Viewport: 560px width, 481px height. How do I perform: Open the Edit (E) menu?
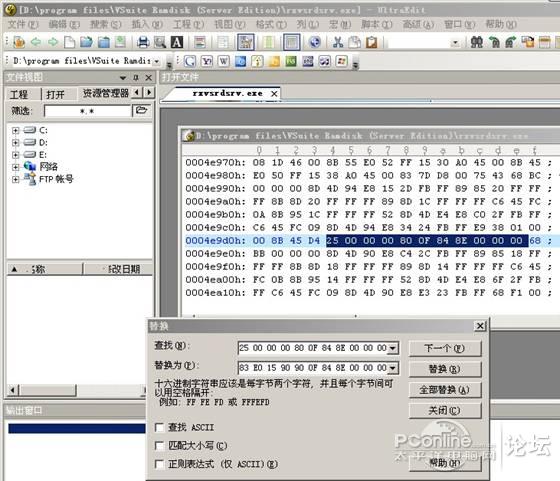coord(64,24)
